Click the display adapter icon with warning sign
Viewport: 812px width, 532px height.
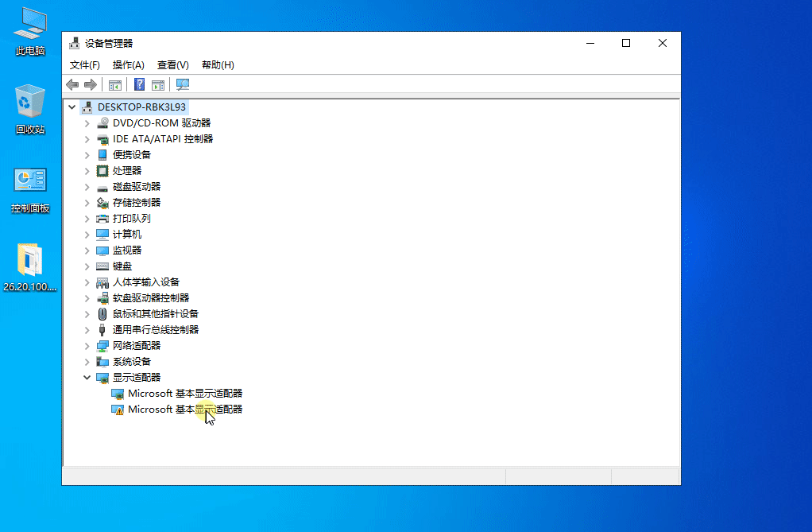point(118,410)
